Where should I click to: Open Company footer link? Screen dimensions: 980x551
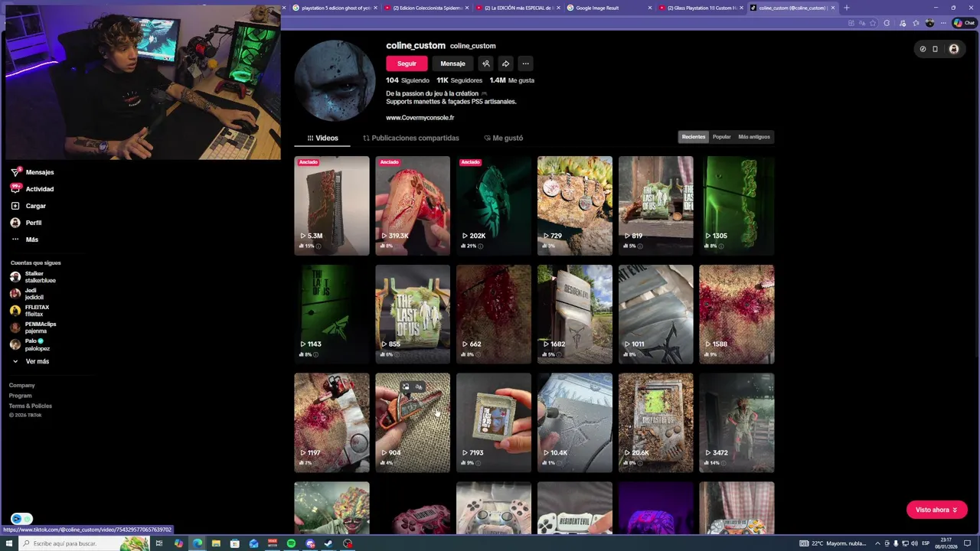[x=21, y=386]
